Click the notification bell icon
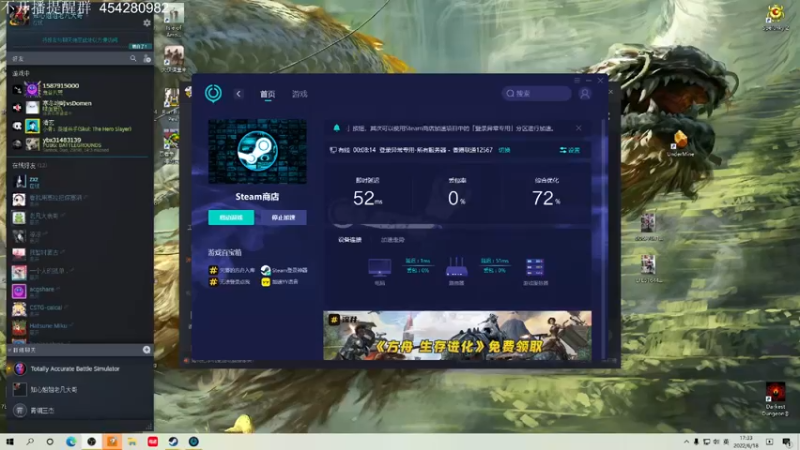 [337, 128]
